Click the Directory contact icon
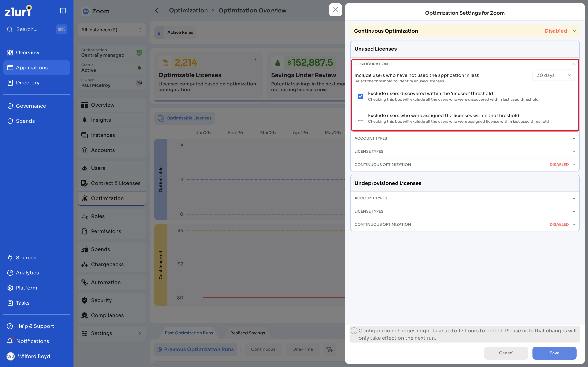The image size is (588, 367). 10,83
